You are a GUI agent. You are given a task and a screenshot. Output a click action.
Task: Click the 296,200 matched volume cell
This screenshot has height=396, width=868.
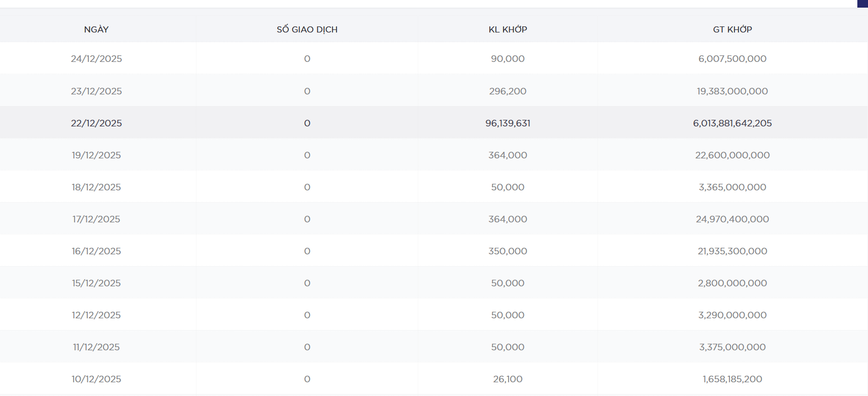pyautogui.click(x=508, y=91)
